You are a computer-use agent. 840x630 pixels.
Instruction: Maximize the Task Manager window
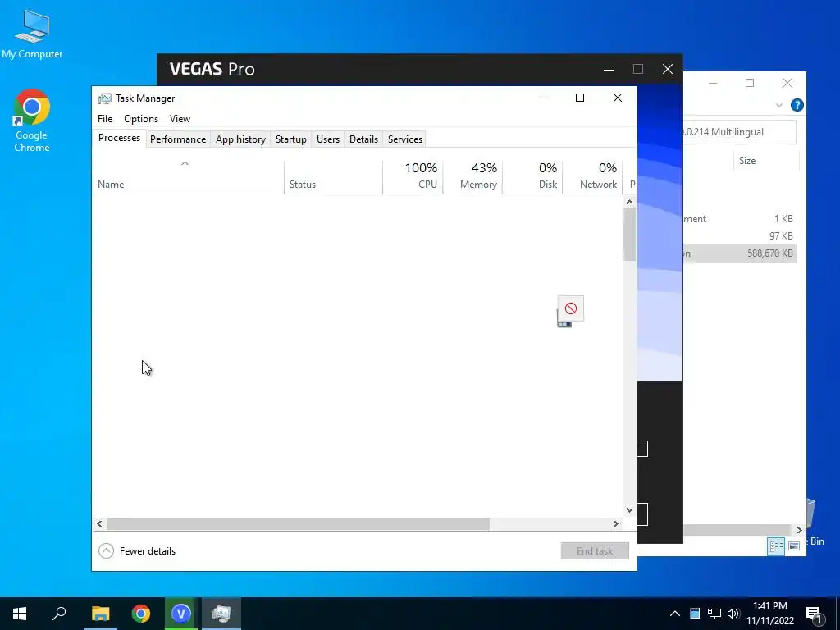pos(580,98)
